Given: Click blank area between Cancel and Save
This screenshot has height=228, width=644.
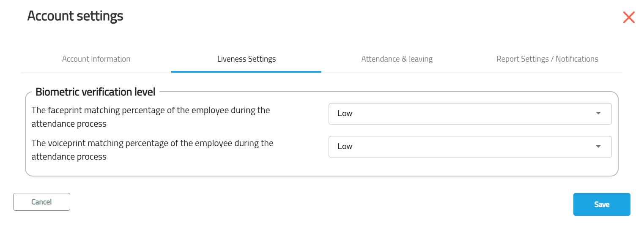Looking at the screenshot, I should [x=321, y=203].
